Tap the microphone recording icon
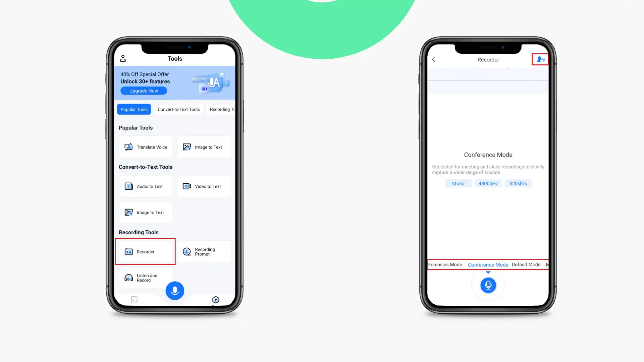644x362 pixels. pyautogui.click(x=488, y=285)
